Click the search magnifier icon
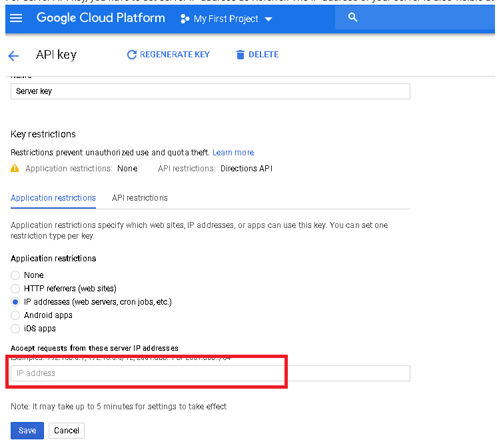 (x=353, y=18)
